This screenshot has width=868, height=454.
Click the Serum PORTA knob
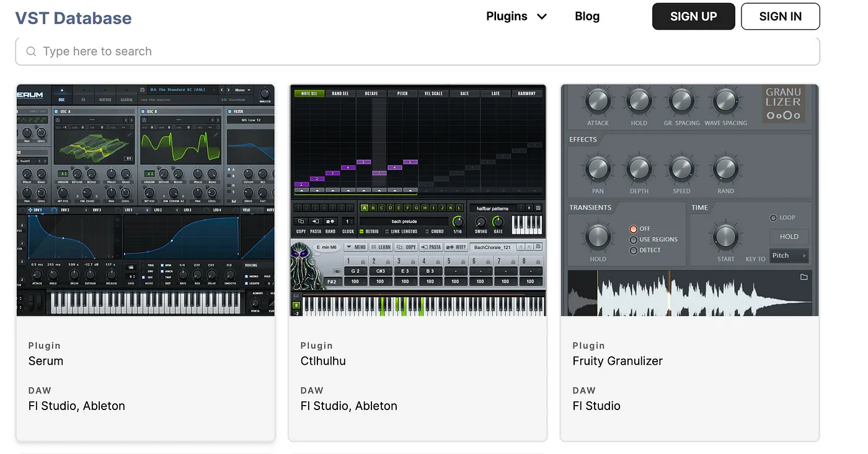[255, 303]
